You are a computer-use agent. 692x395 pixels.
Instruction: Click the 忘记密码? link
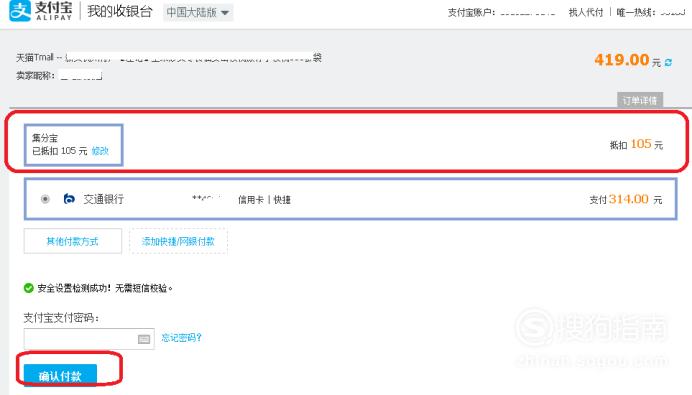click(x=181, y=338)
